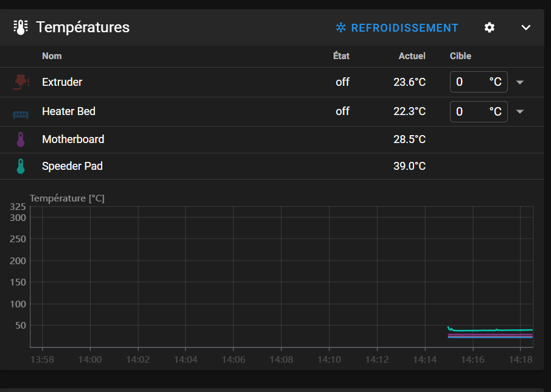This screenshot has width=551, height=392.
Task: Collapse the Températures panel with chevron
Action: [x=525, y=27]
